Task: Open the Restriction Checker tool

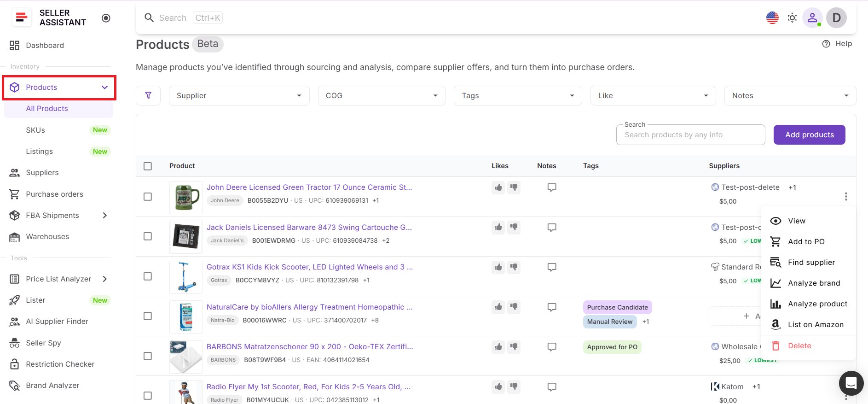Action: (x=60, y=364)
